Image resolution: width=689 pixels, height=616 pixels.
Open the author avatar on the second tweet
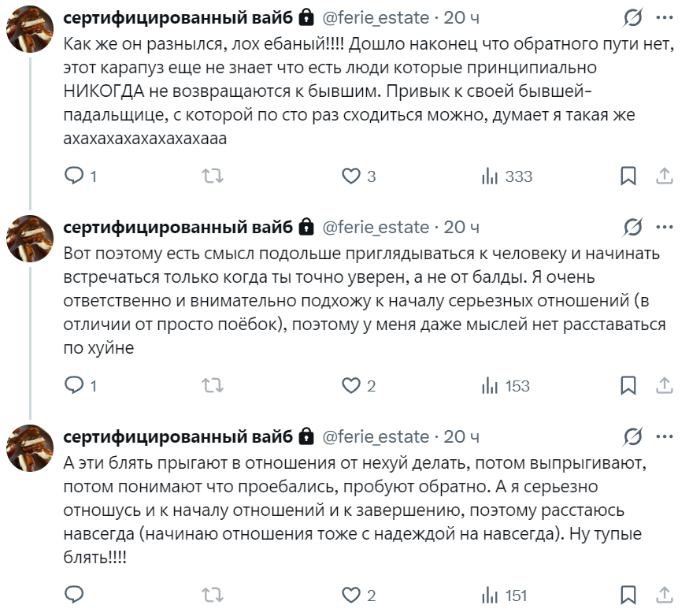point(30,237)
